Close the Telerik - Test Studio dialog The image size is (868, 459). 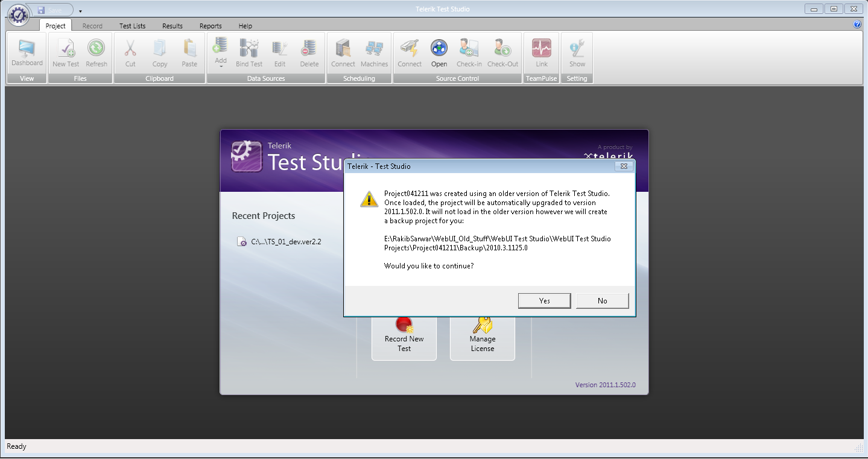[x=624, y=166]
